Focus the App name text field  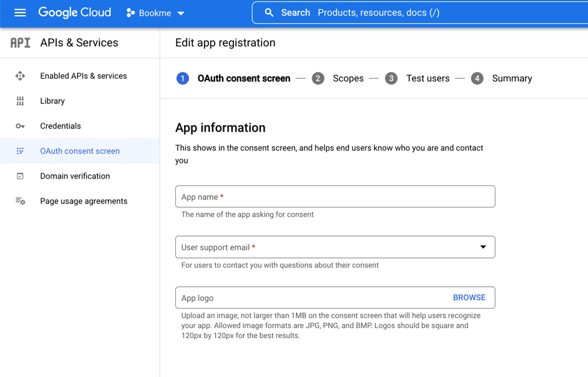[335, 197]
